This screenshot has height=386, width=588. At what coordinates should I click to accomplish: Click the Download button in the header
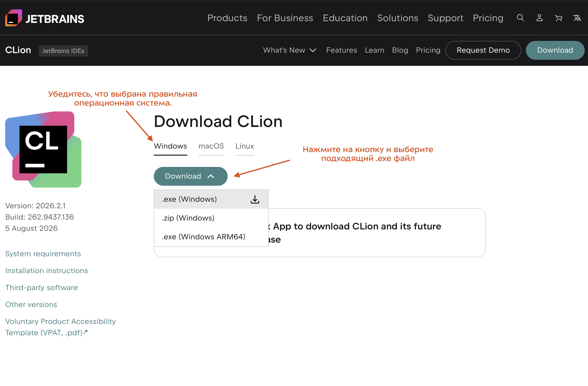tap(555, 50)
